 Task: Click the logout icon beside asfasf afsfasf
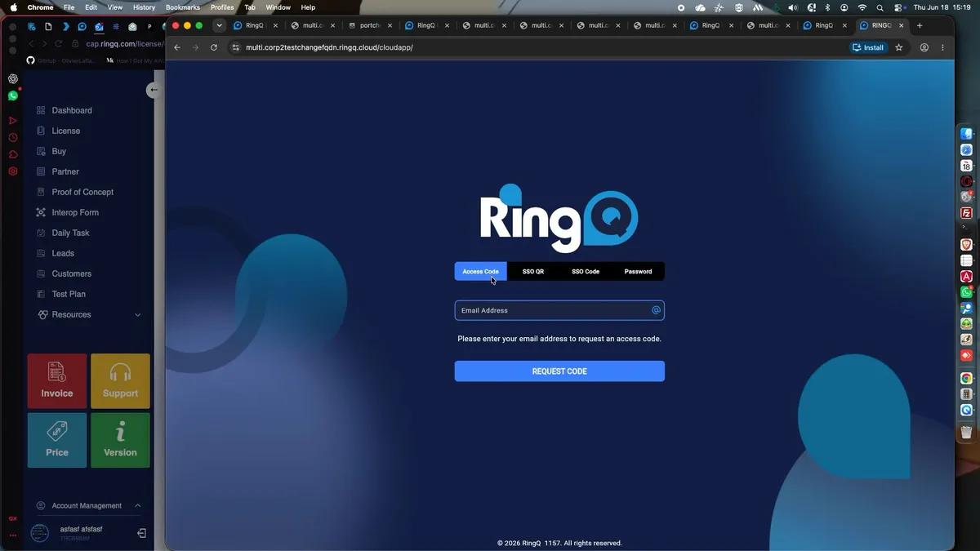click(141, 533)
